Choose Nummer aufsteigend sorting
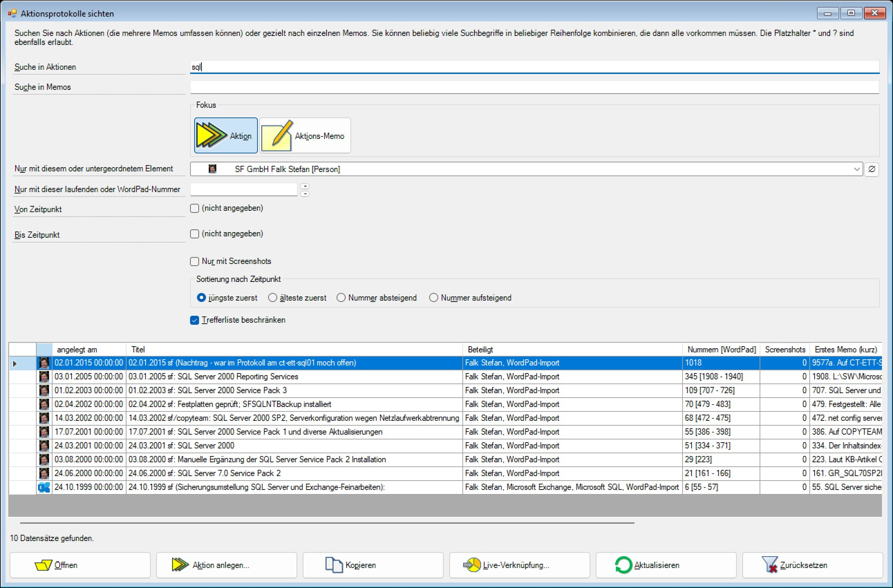 click(x=433, y=298)
